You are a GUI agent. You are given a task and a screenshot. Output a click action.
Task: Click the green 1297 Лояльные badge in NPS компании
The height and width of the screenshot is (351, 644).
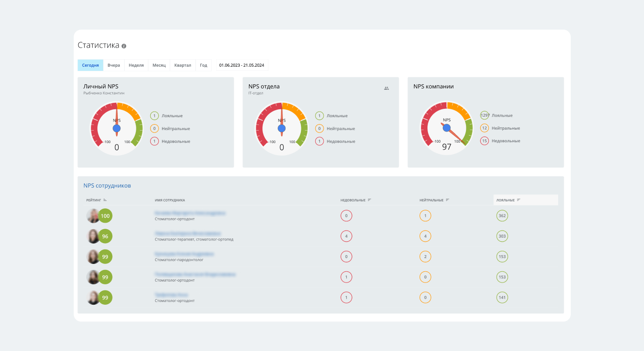pos(485,115)
